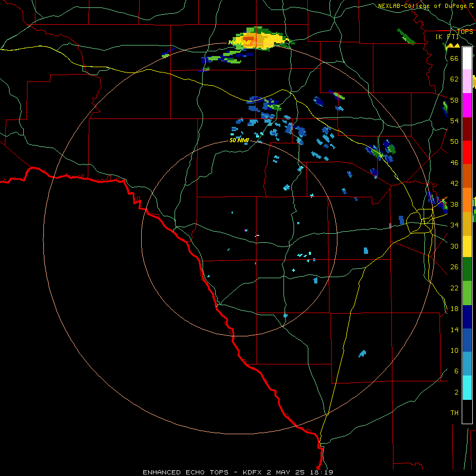Viewport: 476px width, 476px height.
Task: Click the 34 legend value
Action: pyautogui.click(x=454, y=225)
